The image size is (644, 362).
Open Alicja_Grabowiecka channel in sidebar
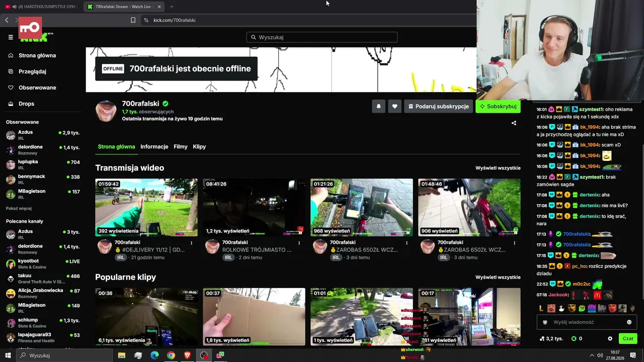[43, 293]
